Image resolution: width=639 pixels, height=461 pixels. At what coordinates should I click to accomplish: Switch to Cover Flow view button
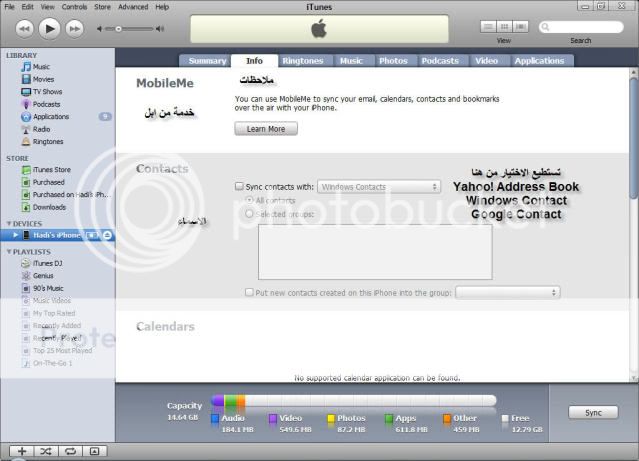pos(520,27)
